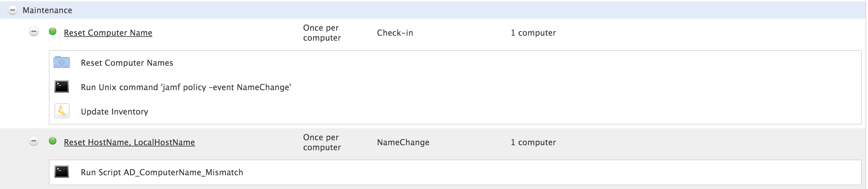
Task: Click the Update Inventory icon
Action: click(x=62, y=111)
